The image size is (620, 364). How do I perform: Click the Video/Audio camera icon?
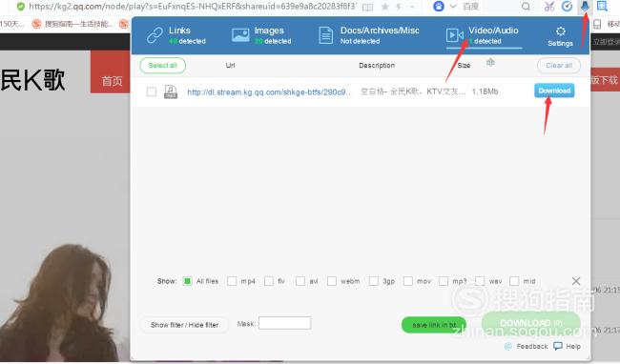click(454, 35)
